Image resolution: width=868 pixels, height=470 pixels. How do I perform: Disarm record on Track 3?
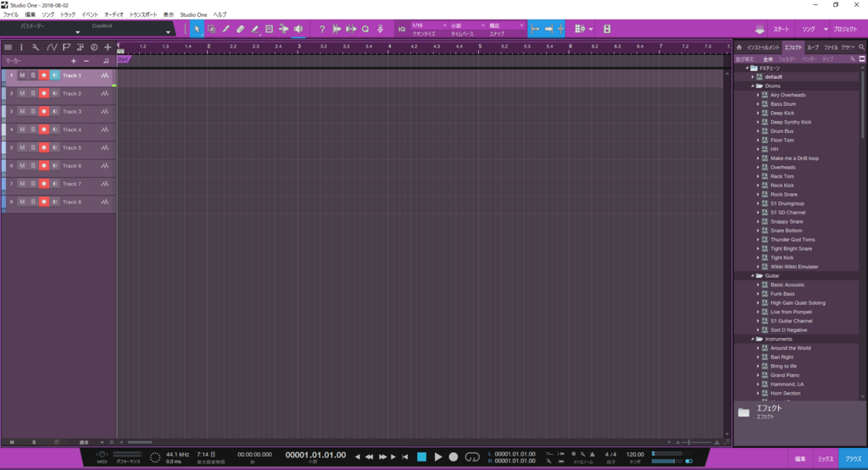click(x=44, y=112)
